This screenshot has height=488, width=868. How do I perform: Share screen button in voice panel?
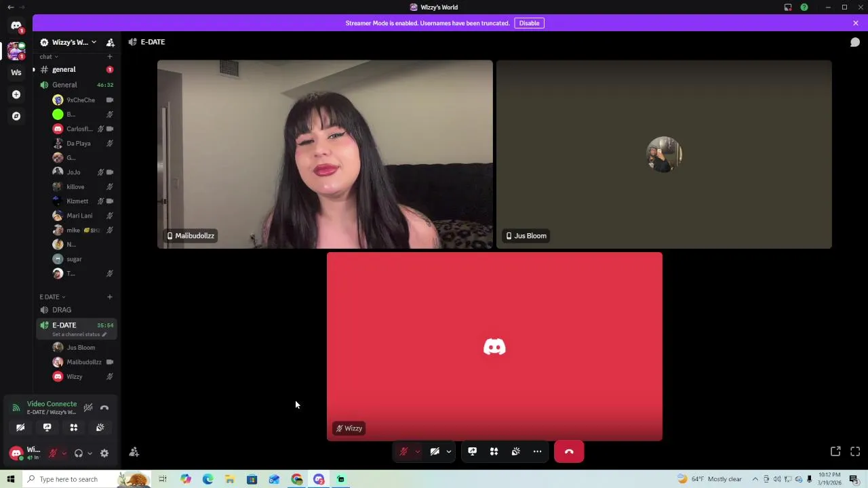click(47, 428)
